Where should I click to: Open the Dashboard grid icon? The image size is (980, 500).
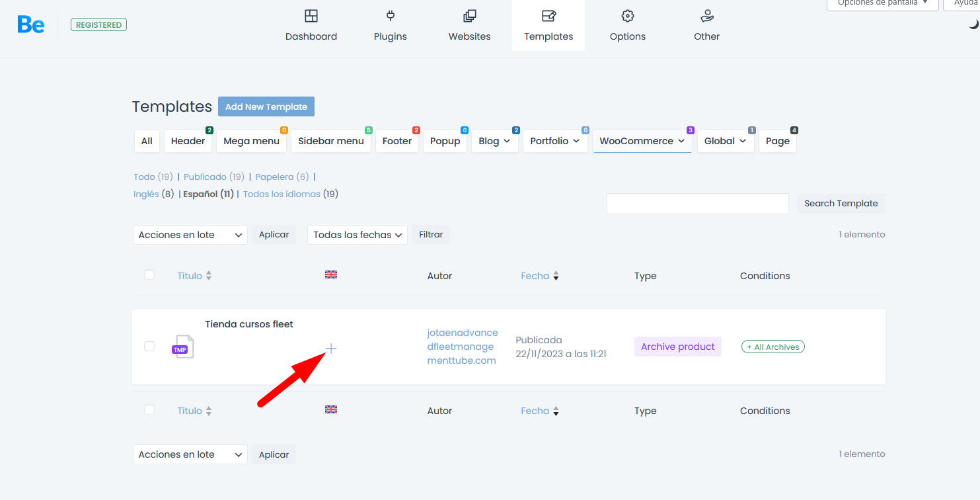pyautogui.click(x=311, y=16)
